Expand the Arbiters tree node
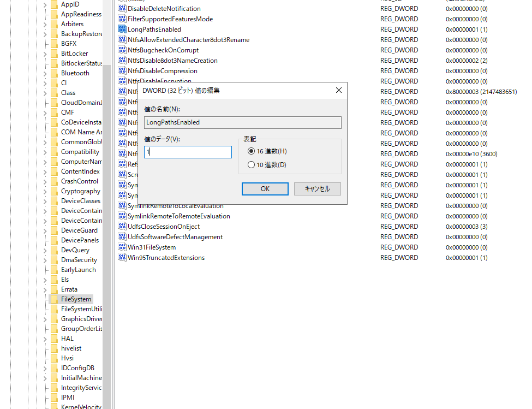This screenshot has height=409, width=532. coord(45,25)
